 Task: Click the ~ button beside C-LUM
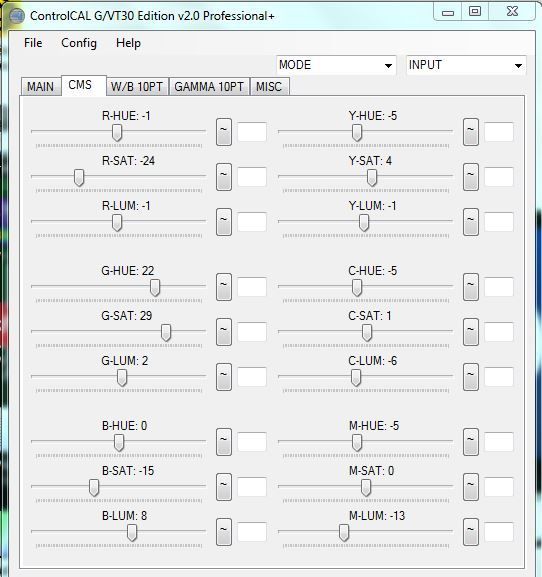pyautogui.click(x=471, y=377)
